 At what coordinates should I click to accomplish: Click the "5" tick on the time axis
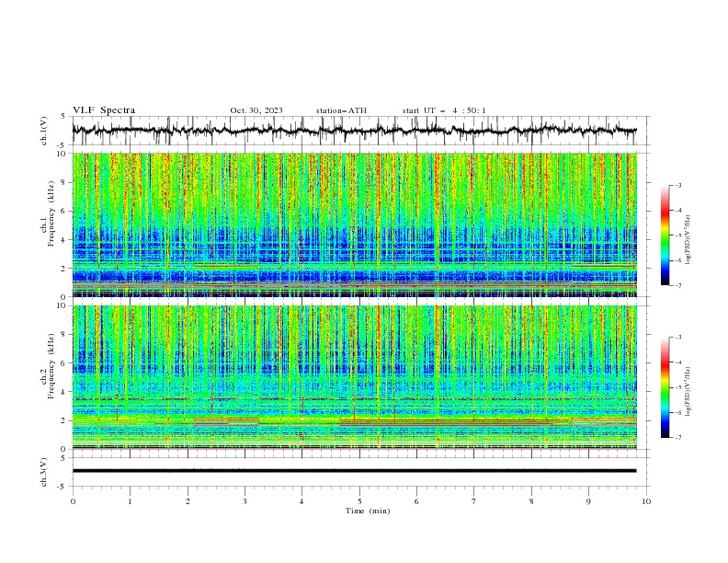359,501
